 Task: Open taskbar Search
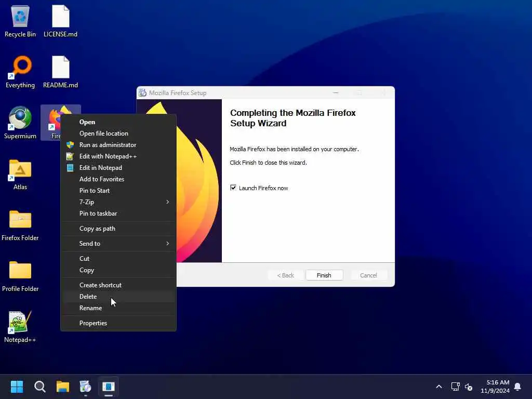click(x=39, y=387)
